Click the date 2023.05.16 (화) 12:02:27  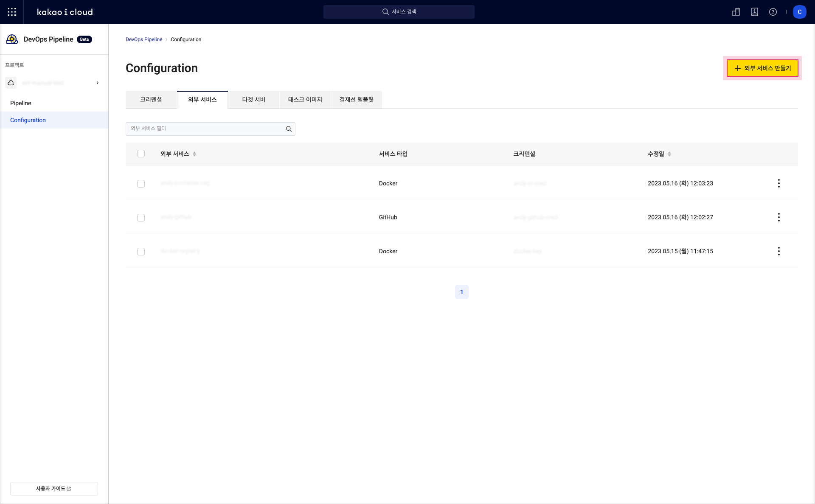680,217
